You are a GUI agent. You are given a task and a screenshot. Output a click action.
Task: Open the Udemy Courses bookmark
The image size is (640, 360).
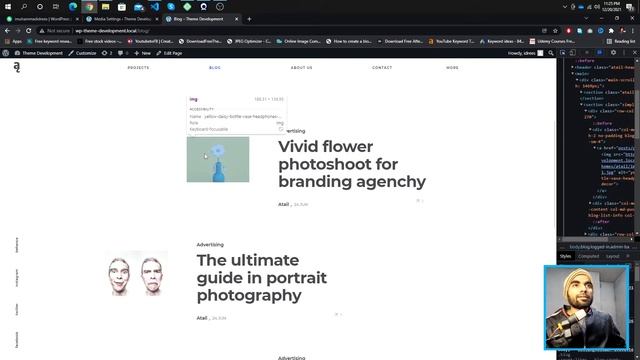[x=552, y=41]
